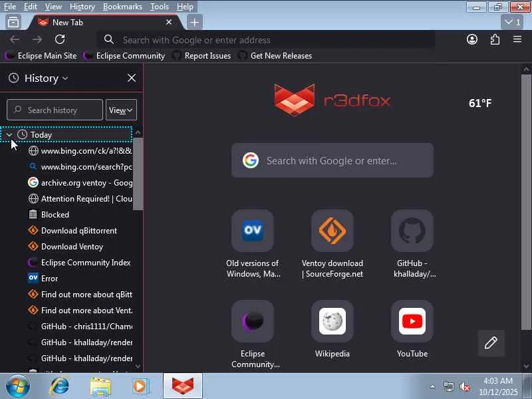This screenshot has height=399, width=532.
Task: Click r3dfox taskbar button
Action: [x=182, y=386]
